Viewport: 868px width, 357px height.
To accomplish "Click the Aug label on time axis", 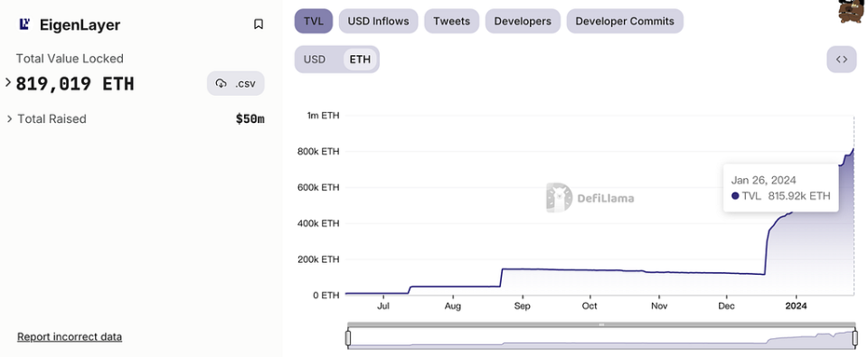I will [x=452, y=305].
